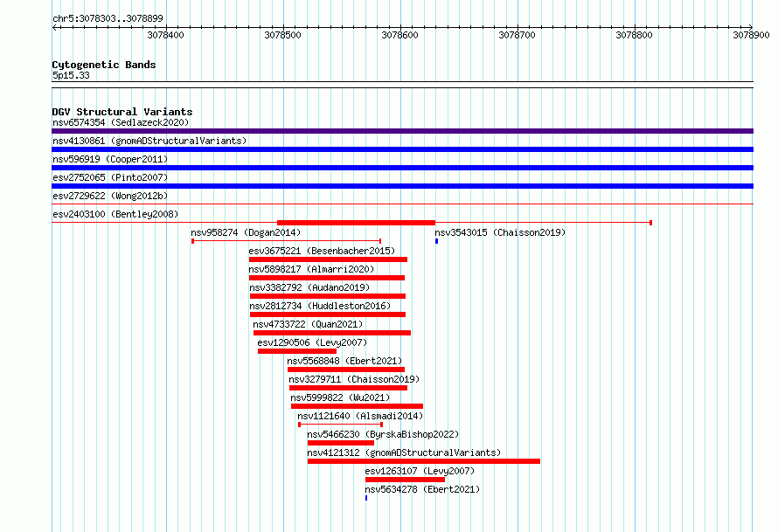Click the nsv6574354 (Sedlazeck2020) variant label
The height and width of the screenshot is (532, 778).
tap(121, 122)
